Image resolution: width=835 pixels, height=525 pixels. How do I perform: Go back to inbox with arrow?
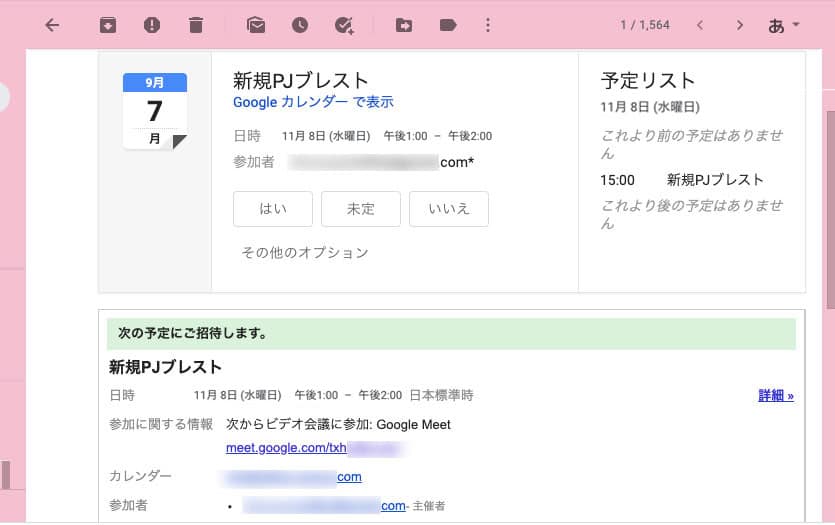click(x=52, y=25)
